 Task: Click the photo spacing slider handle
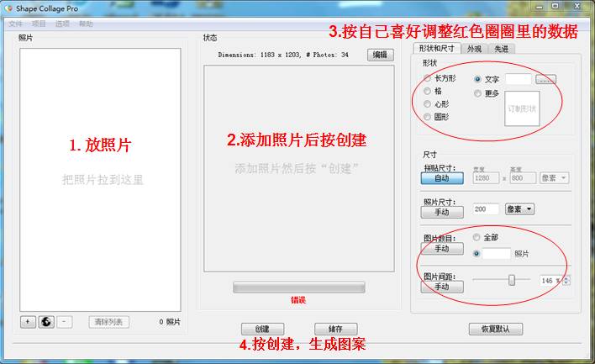coord(512,280)
